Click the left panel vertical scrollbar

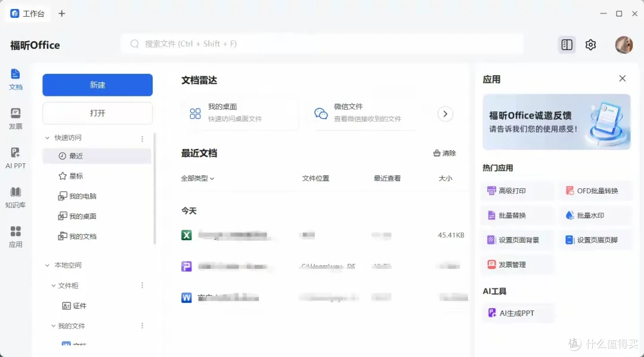(x=155, y=189)
